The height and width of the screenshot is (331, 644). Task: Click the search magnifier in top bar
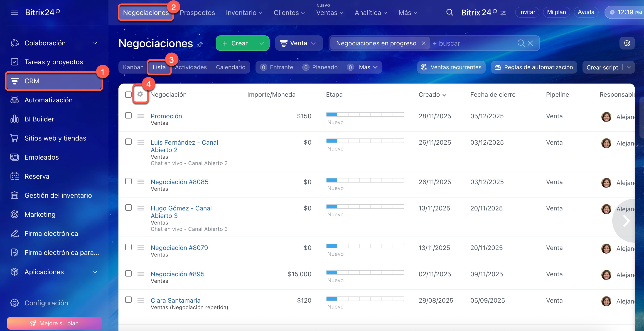pos(449,12)
